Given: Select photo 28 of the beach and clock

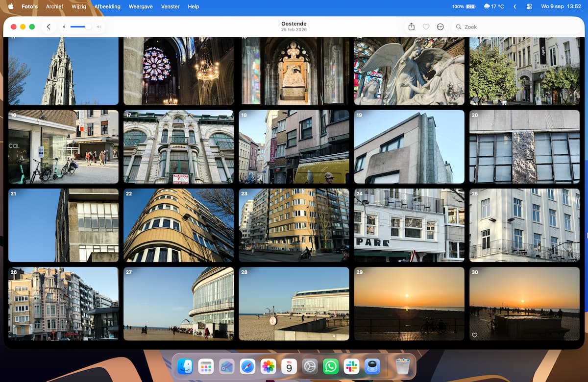Looking at the screenshot, I should coord(294,304).
